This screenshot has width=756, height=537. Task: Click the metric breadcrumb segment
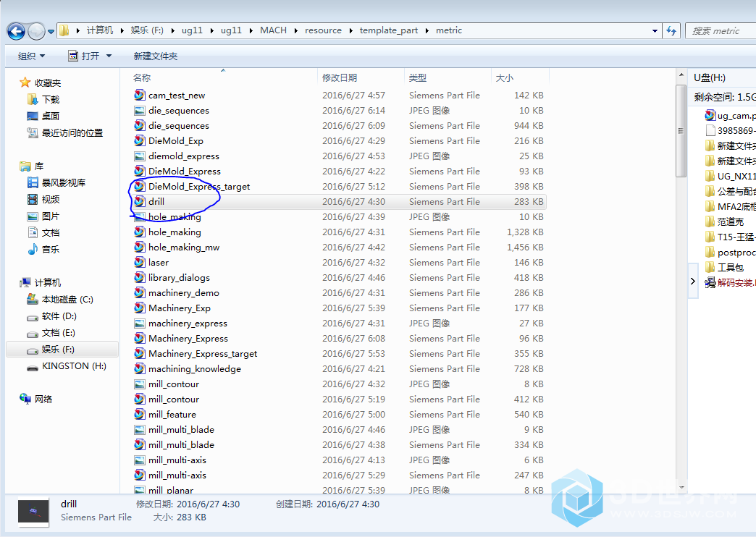point(449,30)
